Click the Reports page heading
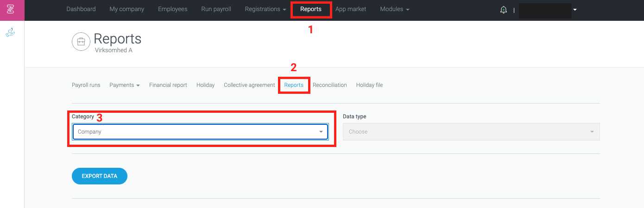 coord(118,38)
